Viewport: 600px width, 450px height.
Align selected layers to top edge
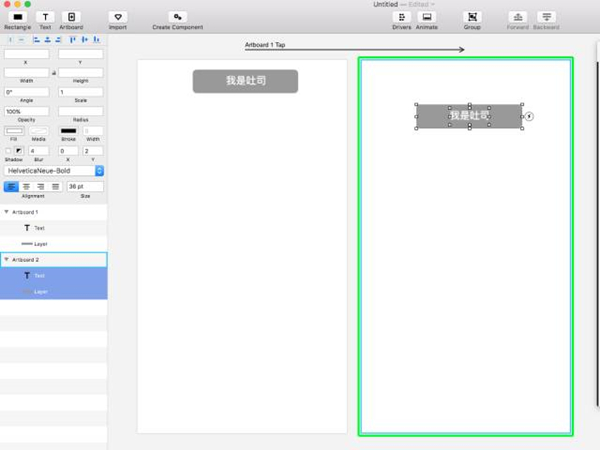[x=73, y=39]
